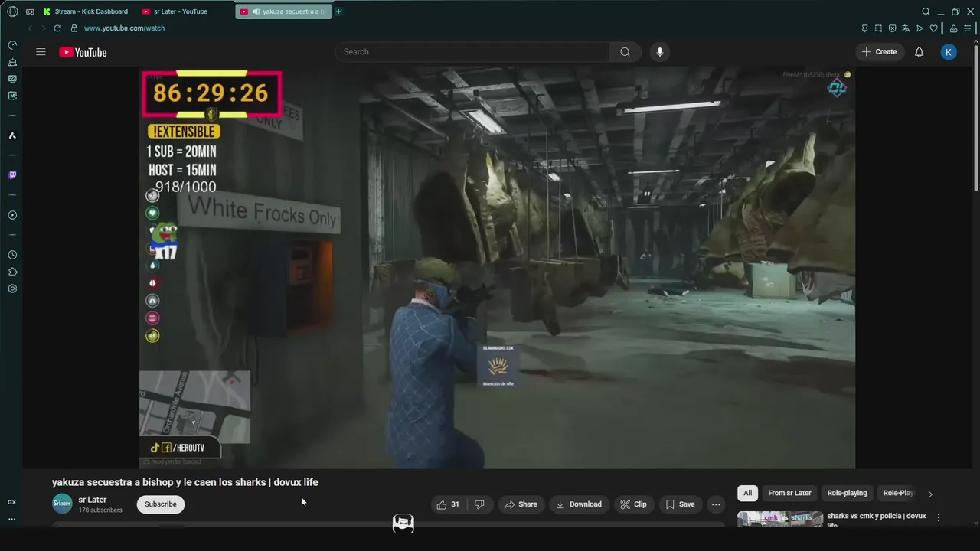
Task: Click the 178 subscribers text
Action: point(100,510)
